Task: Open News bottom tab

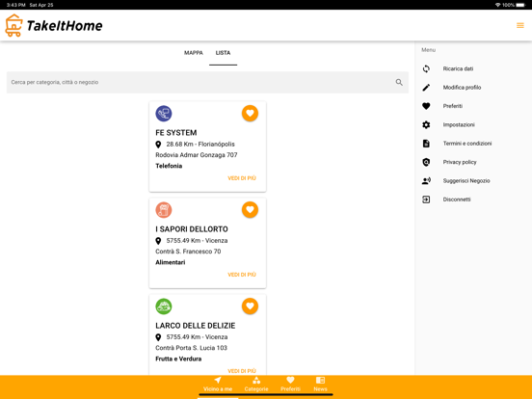Action: click(x=320, y=385)
